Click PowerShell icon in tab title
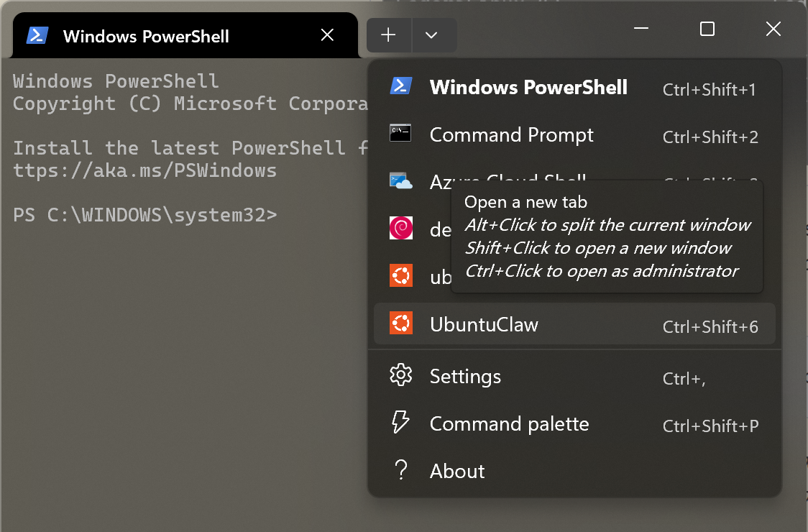The width and height of the screenshot is (808, 532). tap(37, 35)
